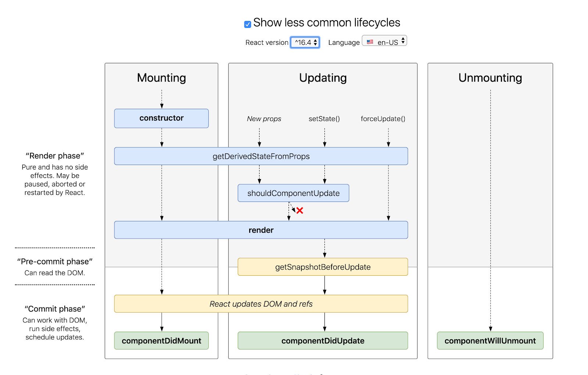588x375 pixels.
Task: Open the constructor lifecycle documentation
Action: point(161,118)
